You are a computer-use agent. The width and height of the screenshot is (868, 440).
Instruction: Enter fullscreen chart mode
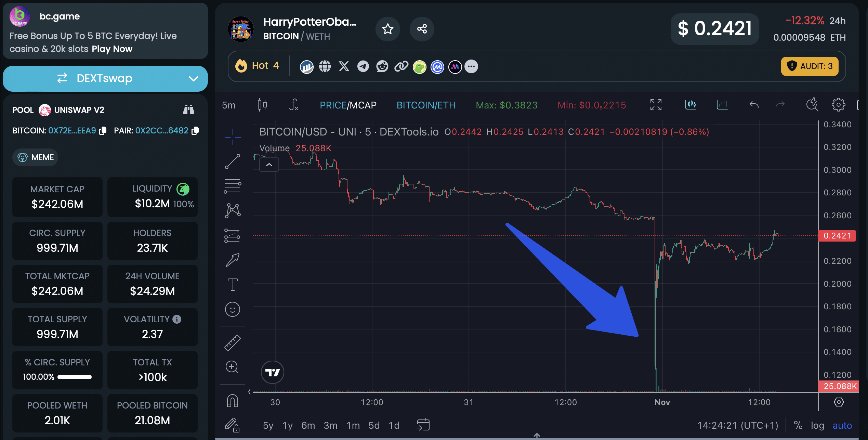coord(656,105)
